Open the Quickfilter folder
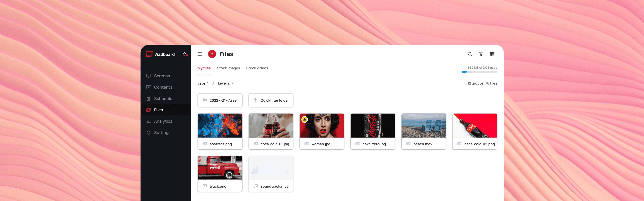Image resolution: width=644 pixels, height=201 pixels. pos(271,100)
